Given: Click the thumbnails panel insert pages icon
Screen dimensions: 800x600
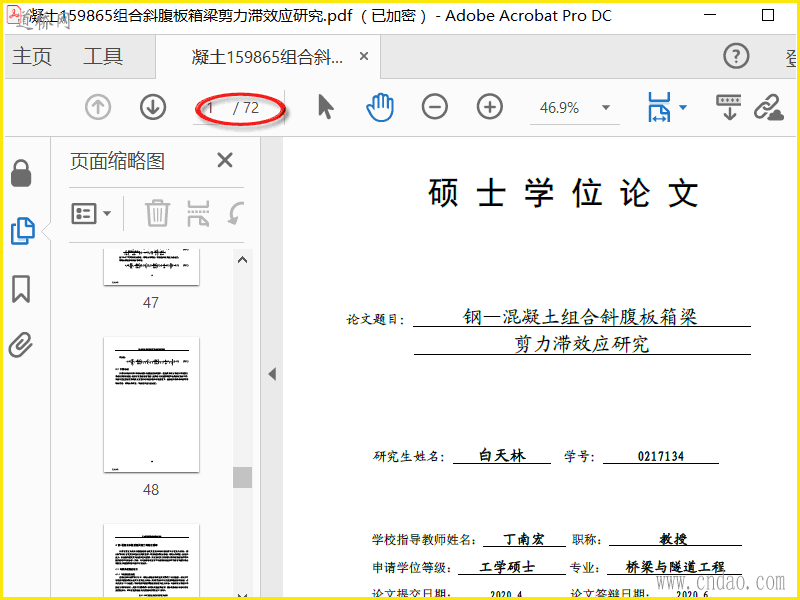Looking at the screenshot, I should (x=198, y=213).
